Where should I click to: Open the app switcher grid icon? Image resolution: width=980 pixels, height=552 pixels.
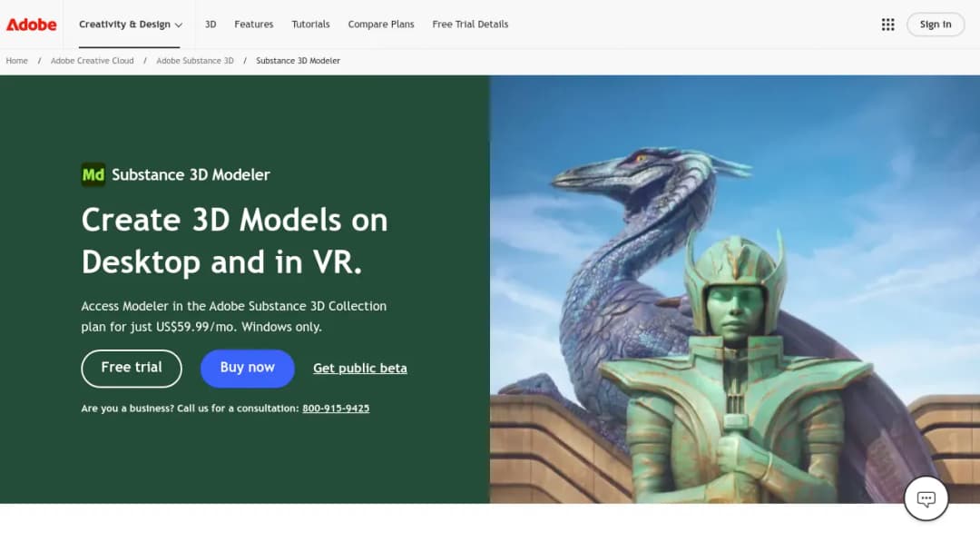coord(887,25)
